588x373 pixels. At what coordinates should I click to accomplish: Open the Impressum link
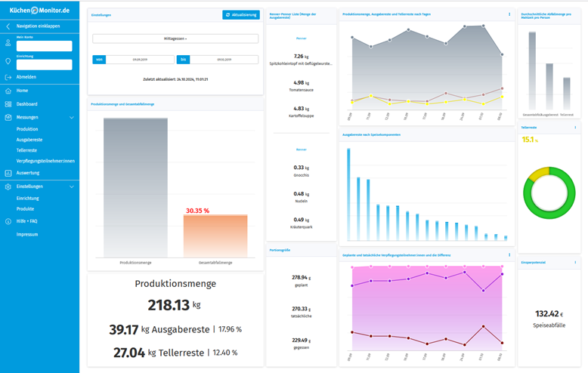(x=27, y=234)
